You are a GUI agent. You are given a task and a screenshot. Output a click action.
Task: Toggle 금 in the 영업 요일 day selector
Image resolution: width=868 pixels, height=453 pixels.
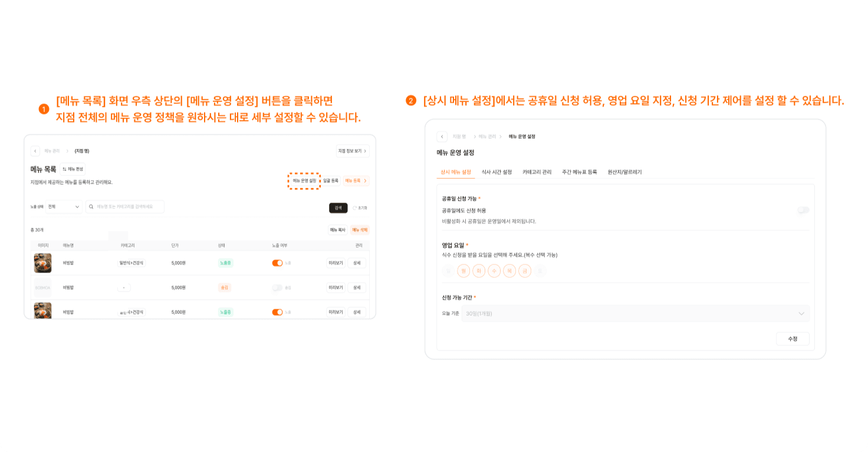click(525, 271)
